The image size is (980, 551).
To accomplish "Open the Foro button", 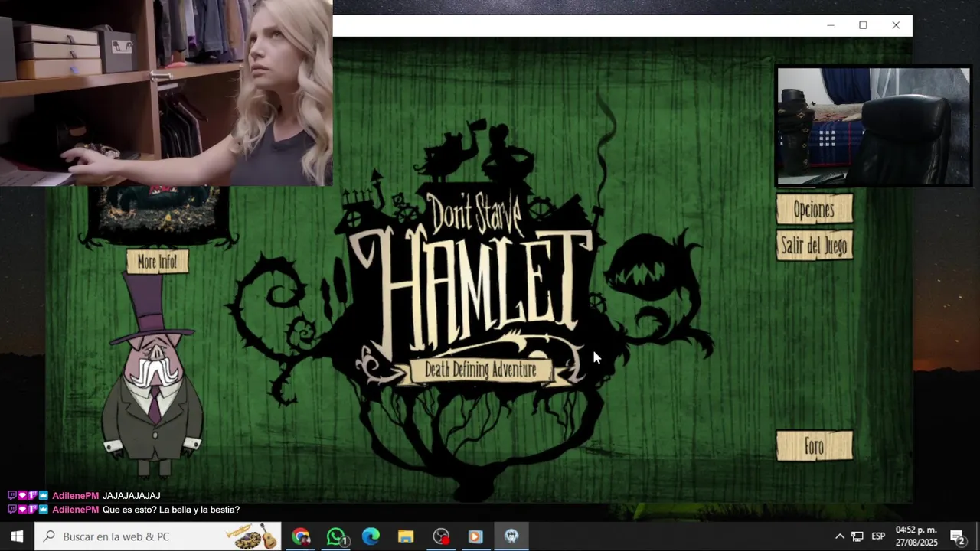I will coord(814,446).
